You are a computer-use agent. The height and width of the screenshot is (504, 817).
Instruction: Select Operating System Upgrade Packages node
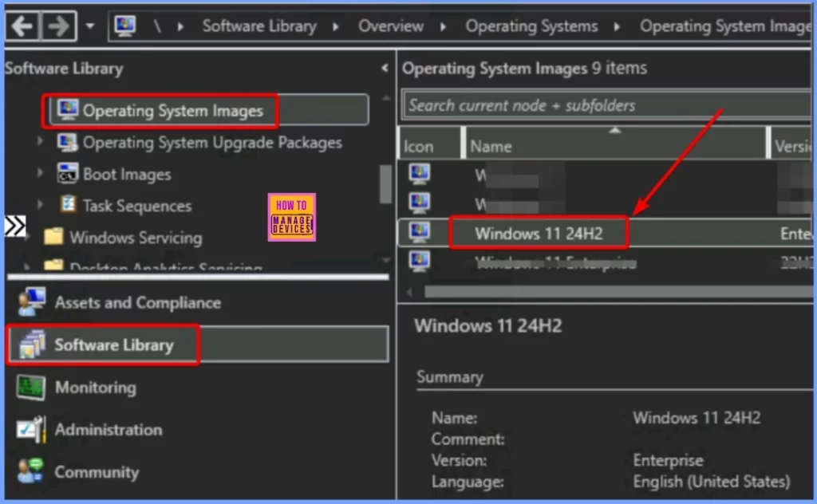pos(212,142)
